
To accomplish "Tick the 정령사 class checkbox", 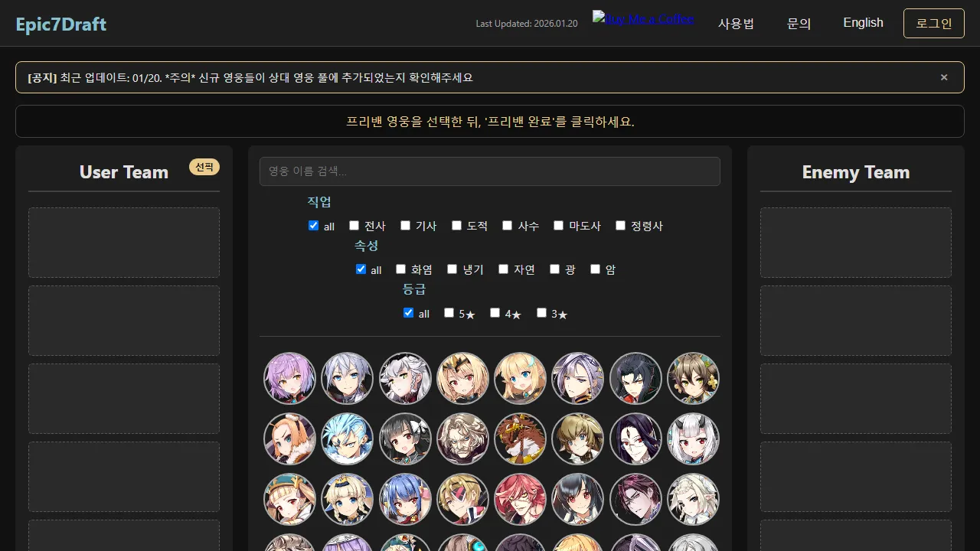I will pos(620,226).
